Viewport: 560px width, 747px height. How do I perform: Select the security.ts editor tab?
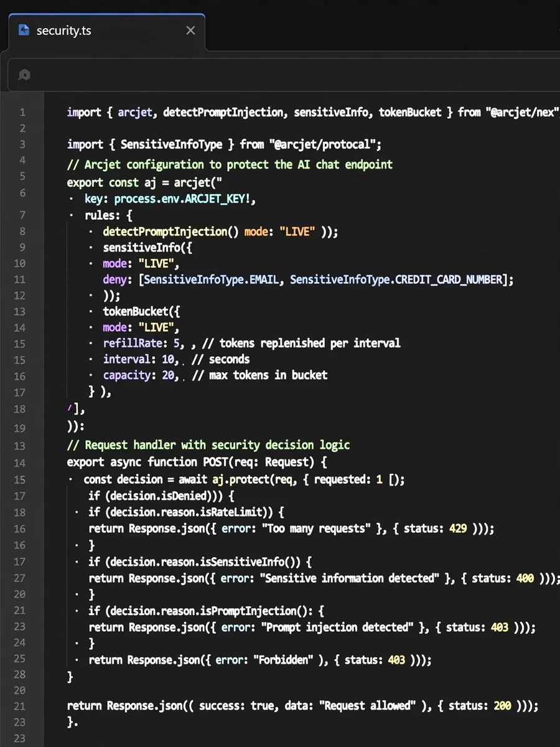click(107, 31)
